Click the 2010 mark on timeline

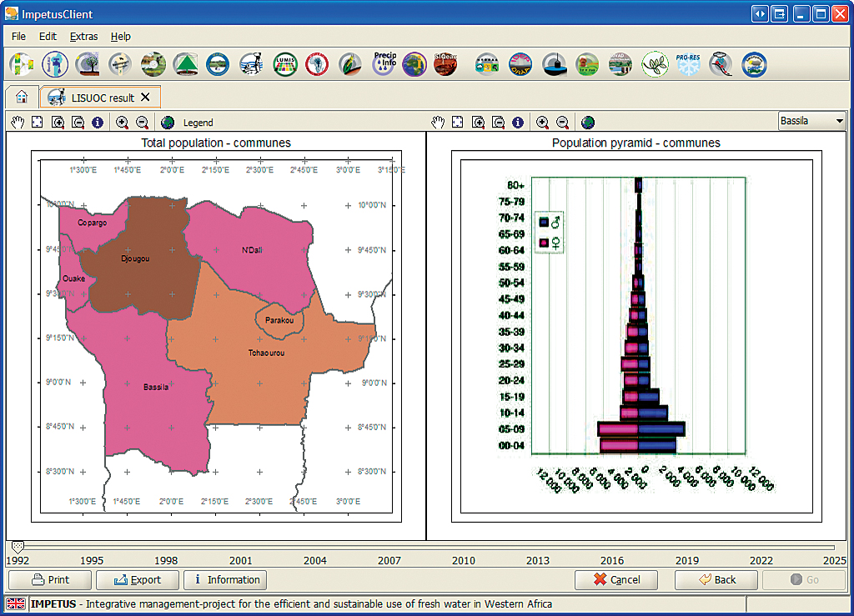click(x=464, y=560)
